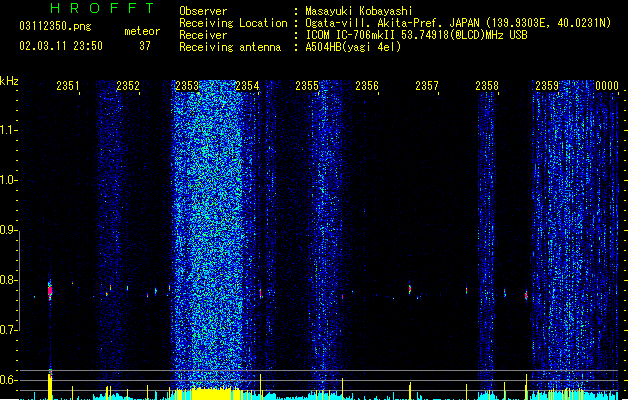The width and height of the screenshot is (629, 400).
Task: Select the Ogata-vill. Akita-Pref. JAPAN location text
Action: pos(458,23)
